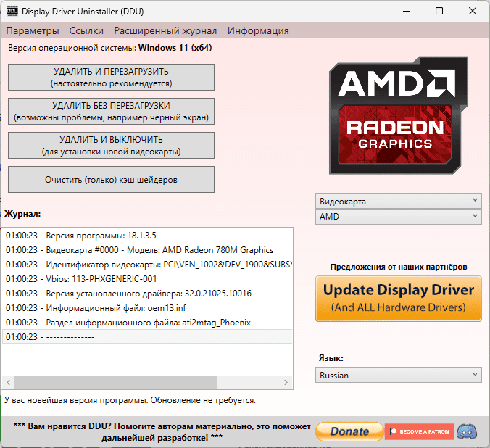This screenshot has height=448, width=490.
Task: Open the Параметры menu
Action: (x=33, y=30)
